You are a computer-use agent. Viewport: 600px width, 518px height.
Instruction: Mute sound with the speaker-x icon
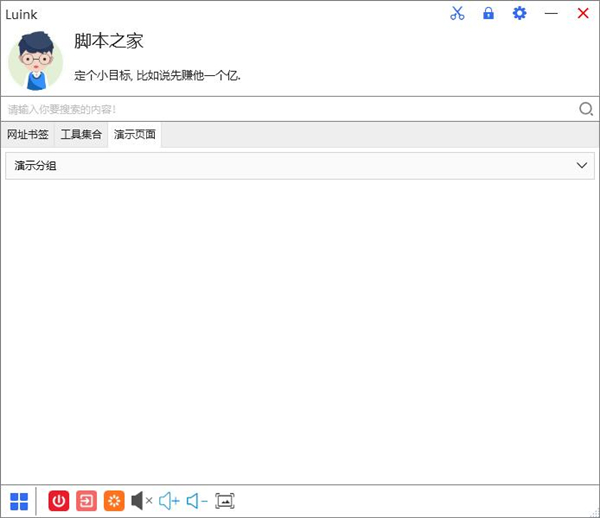click(142, 501)
